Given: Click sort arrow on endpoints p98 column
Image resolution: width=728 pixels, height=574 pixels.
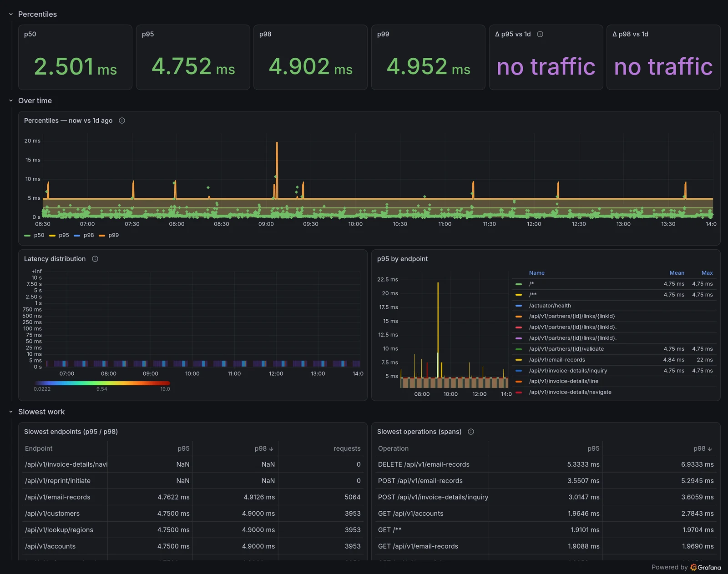Looking at the screenshot, I should coord(271,449).
